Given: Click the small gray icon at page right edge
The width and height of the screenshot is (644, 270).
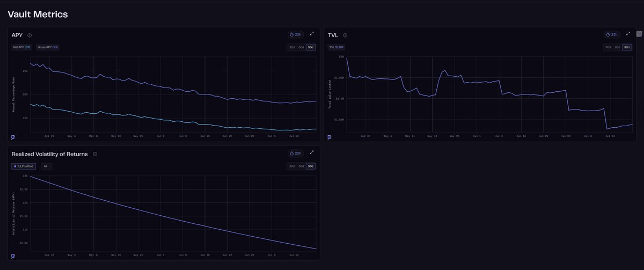Looking at the screenshot, I should coord(639,34).
